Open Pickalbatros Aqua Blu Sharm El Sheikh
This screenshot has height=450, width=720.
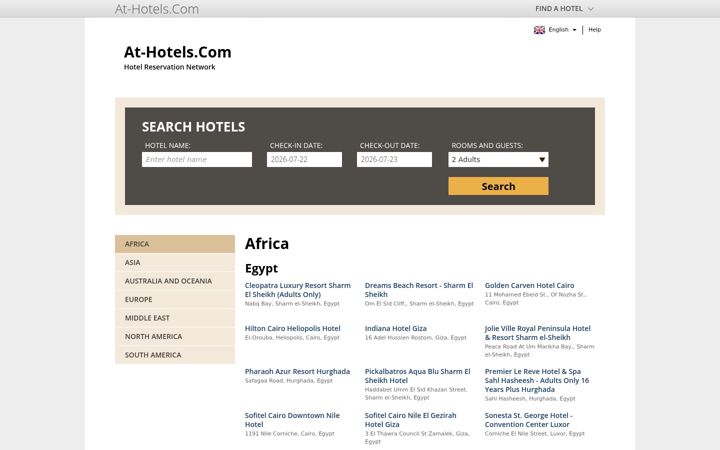point(417,376)
